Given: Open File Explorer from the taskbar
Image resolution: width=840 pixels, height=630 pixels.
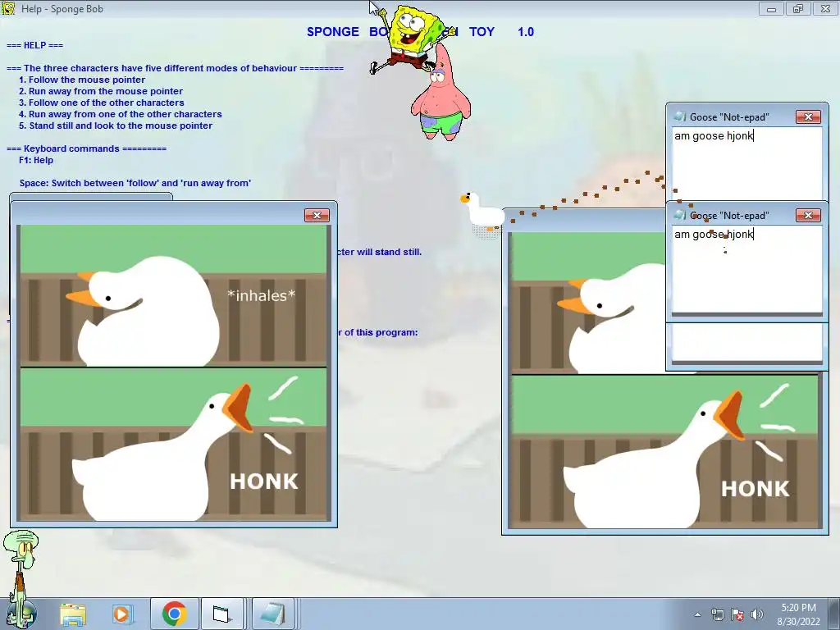Looking at the screenshot, I should [x=73, y=614].
